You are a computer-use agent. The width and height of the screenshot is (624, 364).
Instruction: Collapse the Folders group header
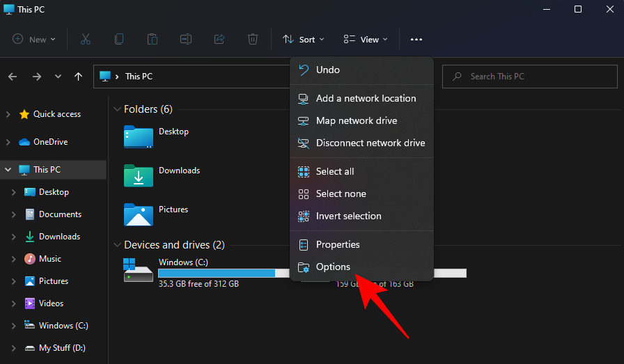116,109
